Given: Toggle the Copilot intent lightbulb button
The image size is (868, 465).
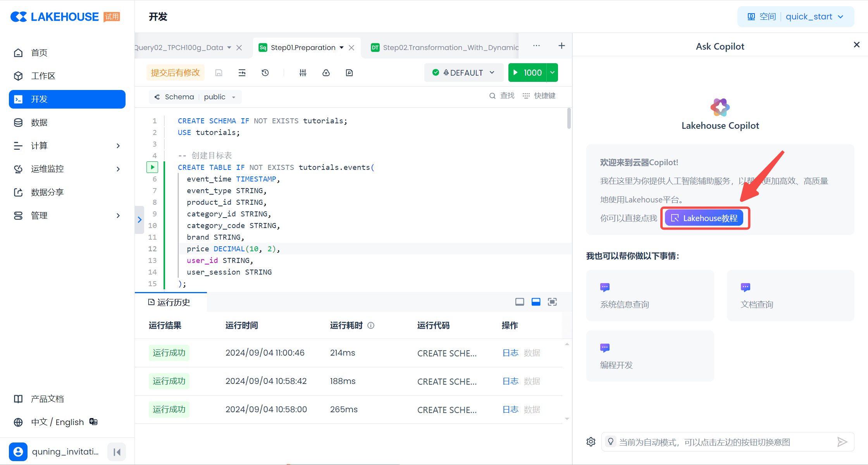Looking at the screenshot, I should [x=611, y=442].
